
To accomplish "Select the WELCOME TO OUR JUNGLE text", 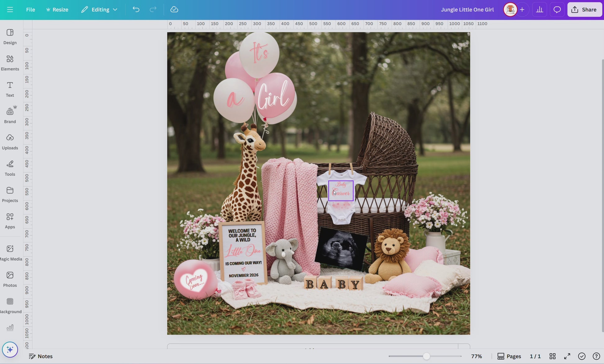I will click(x=242, y=235).
